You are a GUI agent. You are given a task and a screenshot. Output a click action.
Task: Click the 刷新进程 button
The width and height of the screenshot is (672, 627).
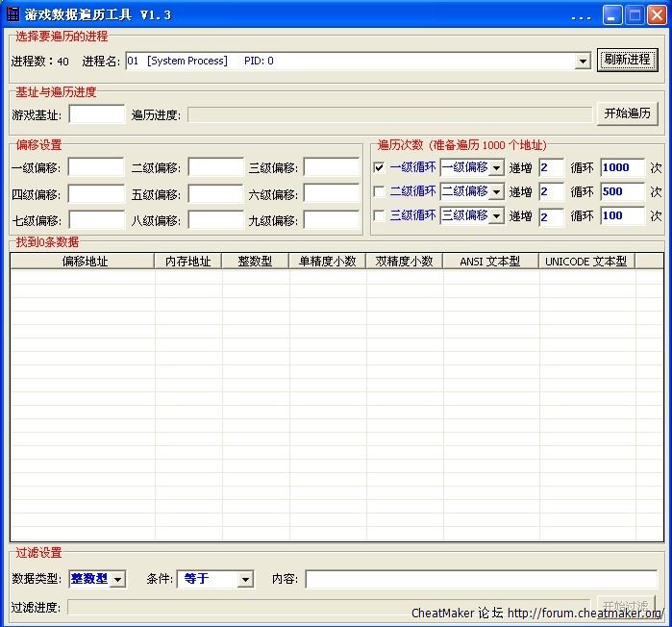click(627, 60)
